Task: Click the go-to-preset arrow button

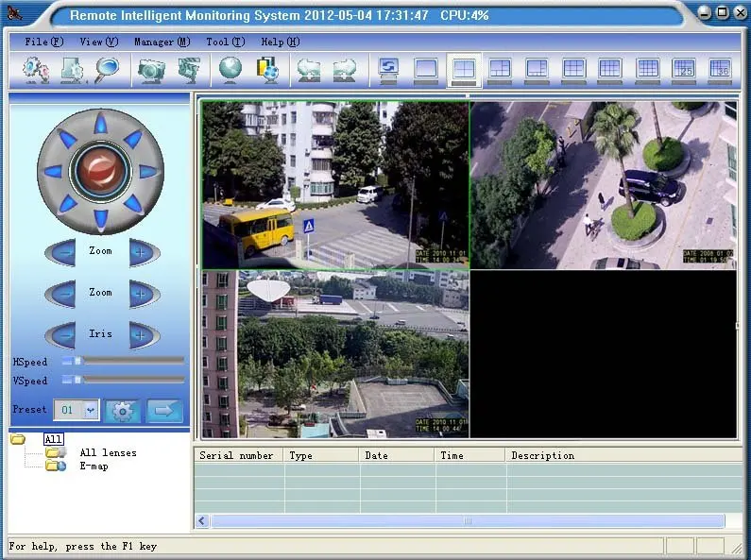Action: coord(164,411)
